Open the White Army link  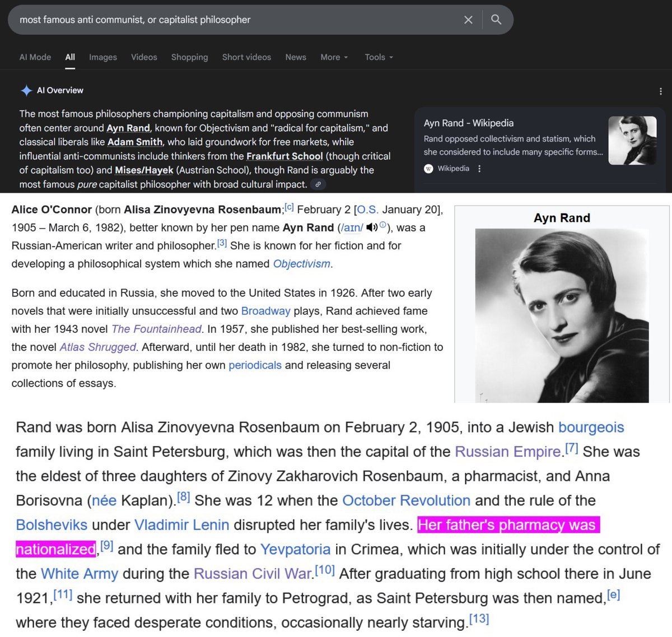click(80, 574)
